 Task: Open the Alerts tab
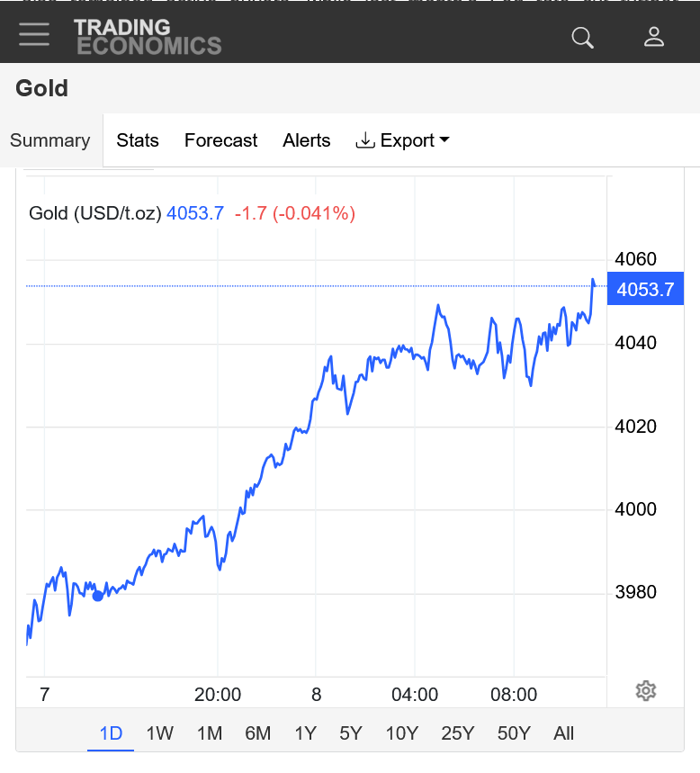[307, 140]
